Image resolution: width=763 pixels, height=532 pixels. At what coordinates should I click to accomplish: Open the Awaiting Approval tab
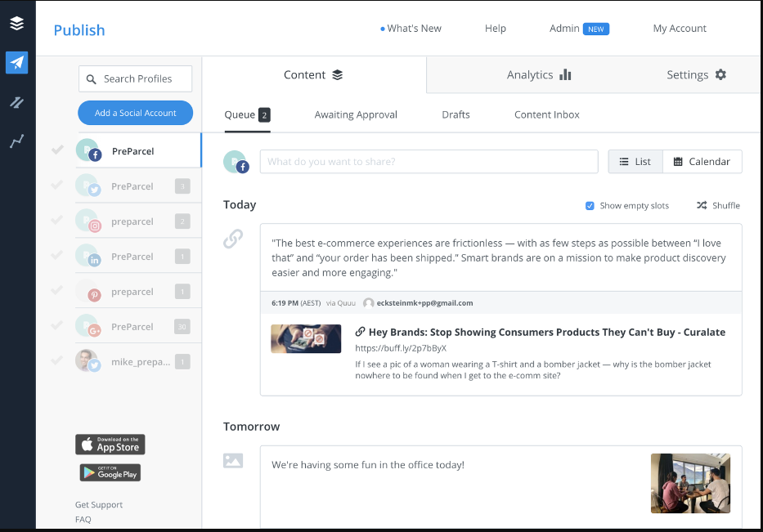[x=356, y=114]
